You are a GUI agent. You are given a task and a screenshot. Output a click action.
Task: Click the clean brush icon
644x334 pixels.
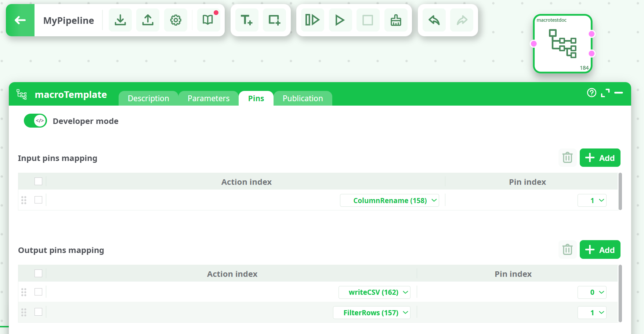[396, 20]
